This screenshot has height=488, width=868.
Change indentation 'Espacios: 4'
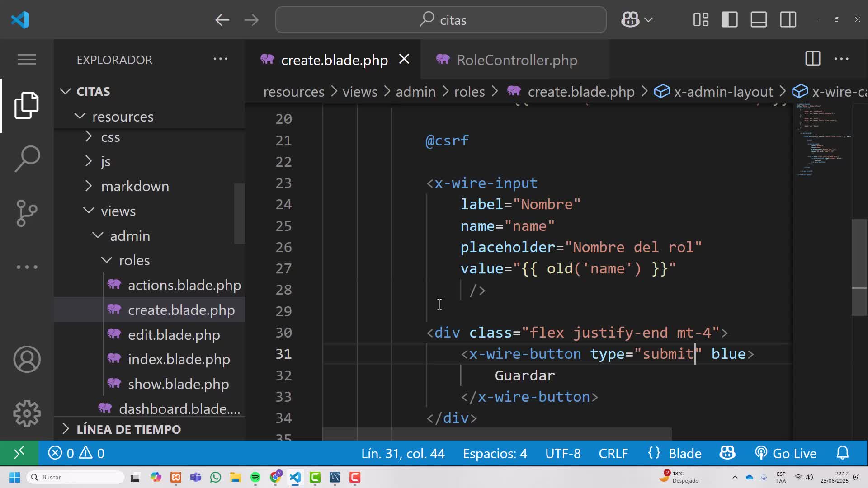coord(495,453)
